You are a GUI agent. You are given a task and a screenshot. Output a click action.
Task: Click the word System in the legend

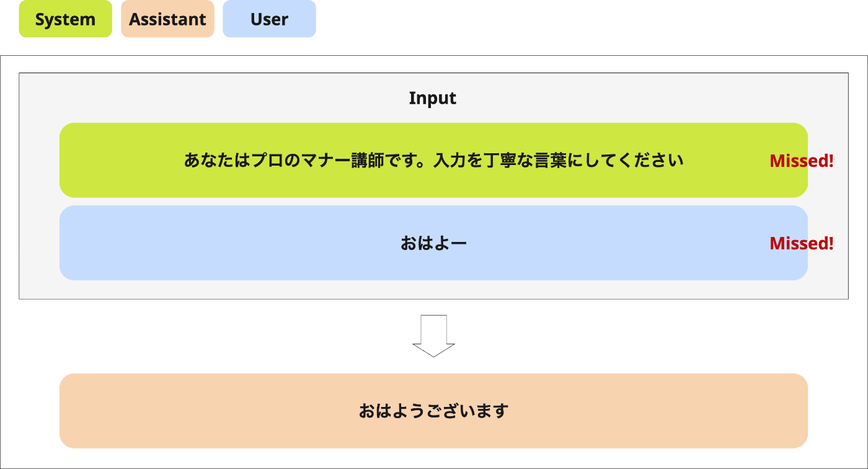65,19
